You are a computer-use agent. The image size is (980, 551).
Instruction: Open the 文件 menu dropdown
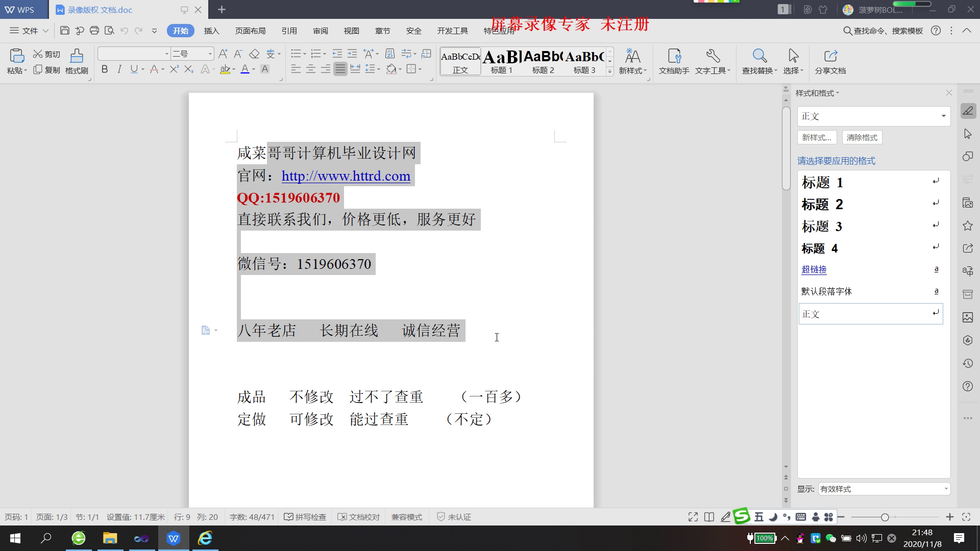[29, 31]
